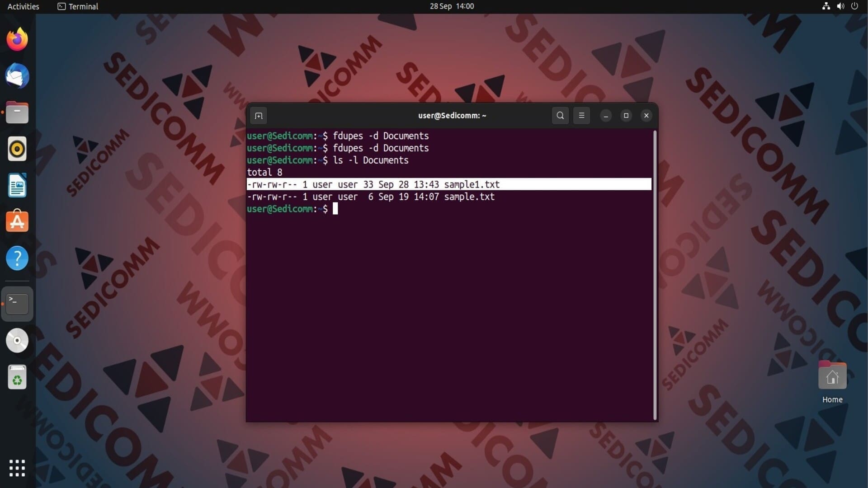Maximize the terminal window

tap(626, 116)
